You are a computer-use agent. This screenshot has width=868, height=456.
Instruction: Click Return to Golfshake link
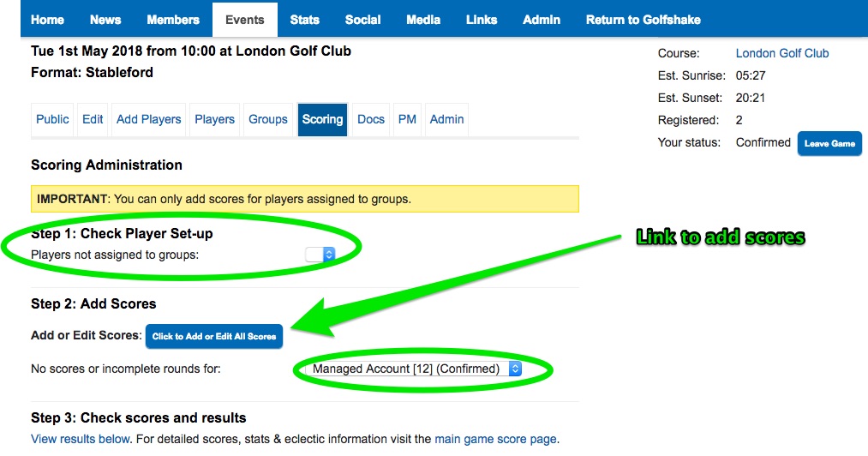(x=642, y=20)
